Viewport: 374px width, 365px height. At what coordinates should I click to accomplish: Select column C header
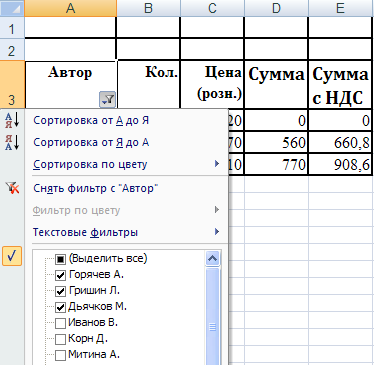tap(212, 8)
